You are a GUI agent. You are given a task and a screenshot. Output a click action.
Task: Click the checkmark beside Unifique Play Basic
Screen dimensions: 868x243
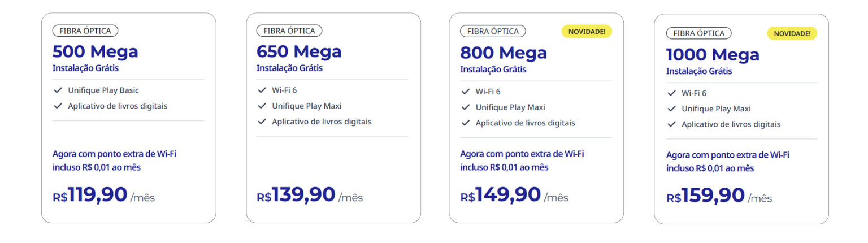[58, 90]
